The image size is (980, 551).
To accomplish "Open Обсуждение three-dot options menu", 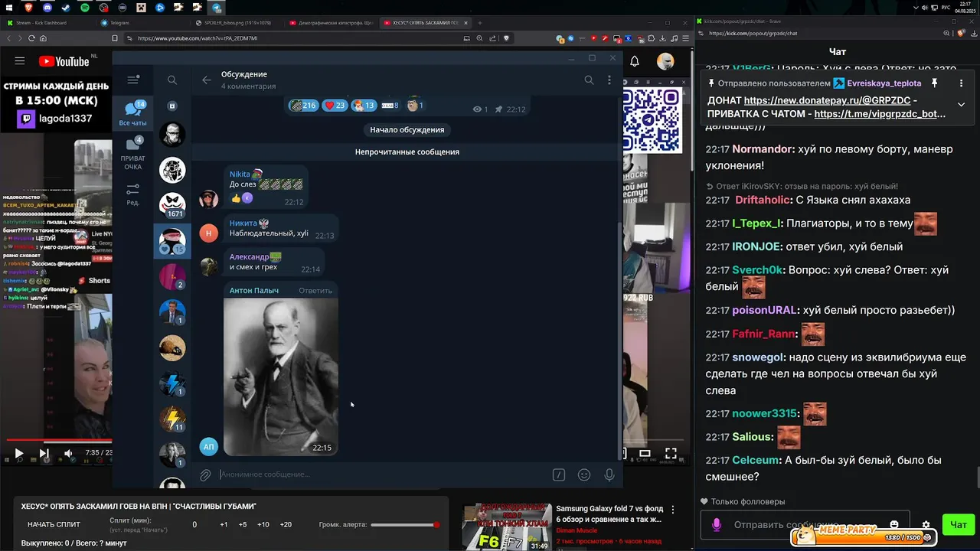I will tap(609, 80).
